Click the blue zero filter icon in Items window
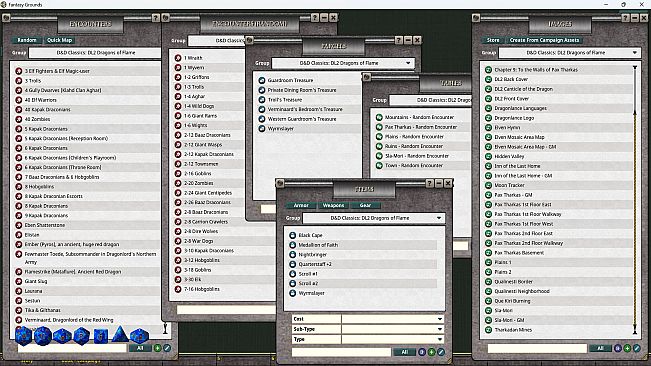Screen dimensions: 651x366 [422, 352]
